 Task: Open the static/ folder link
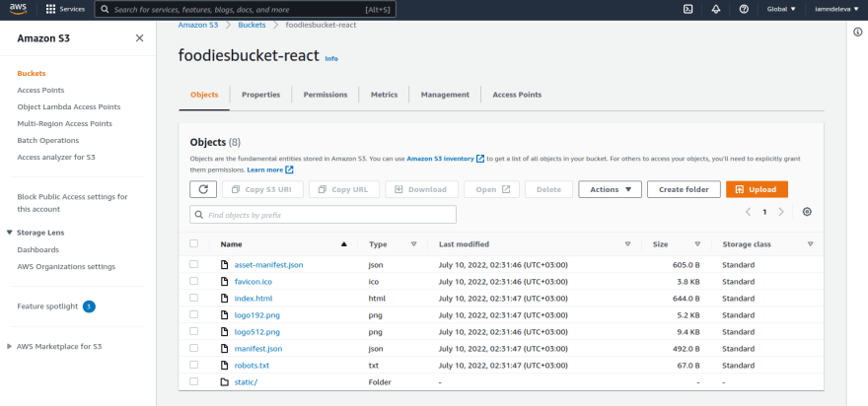tap(247, 382)
